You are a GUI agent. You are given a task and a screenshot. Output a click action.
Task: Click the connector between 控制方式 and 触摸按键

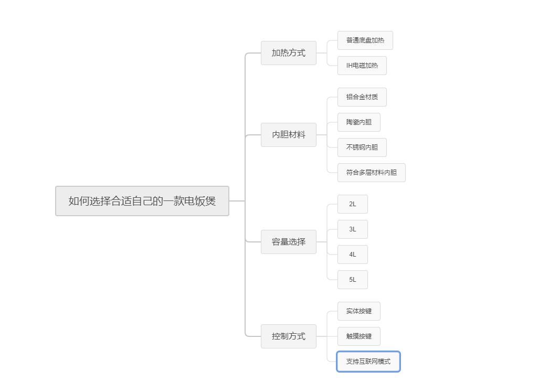pyautogui.click(x=327, y=336)
